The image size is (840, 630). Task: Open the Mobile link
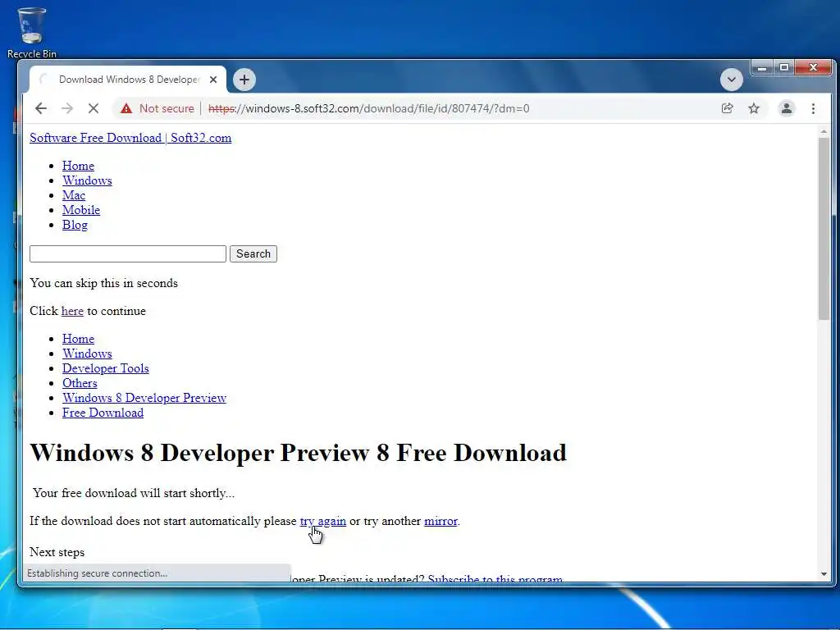coord(81,210)
